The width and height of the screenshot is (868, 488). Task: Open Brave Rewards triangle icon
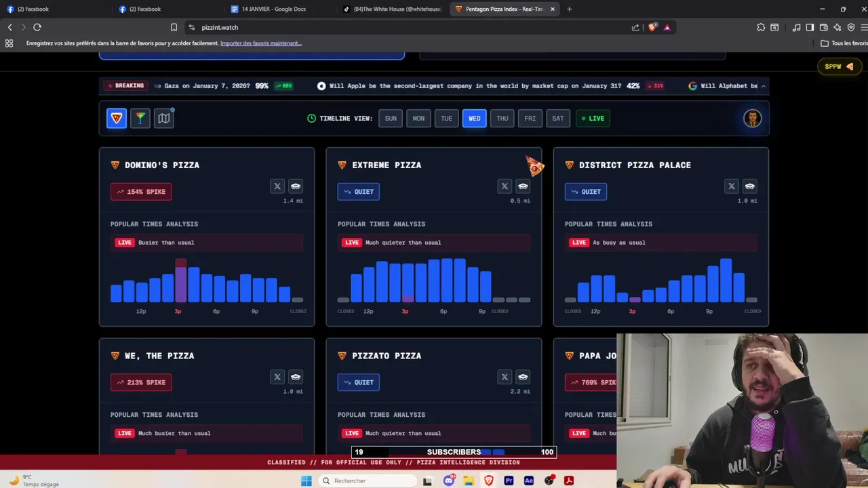coord(667,27)
